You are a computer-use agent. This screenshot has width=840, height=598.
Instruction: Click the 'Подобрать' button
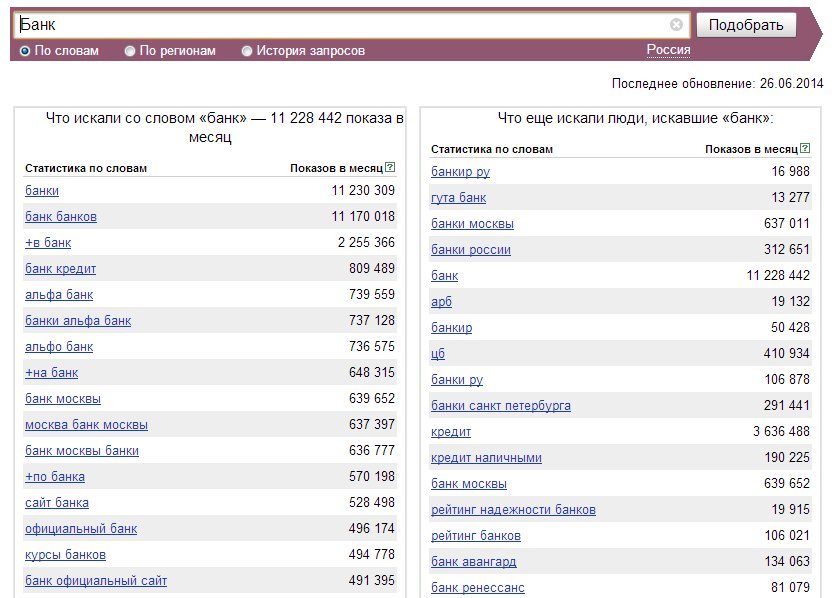click(x=746, y=25)
